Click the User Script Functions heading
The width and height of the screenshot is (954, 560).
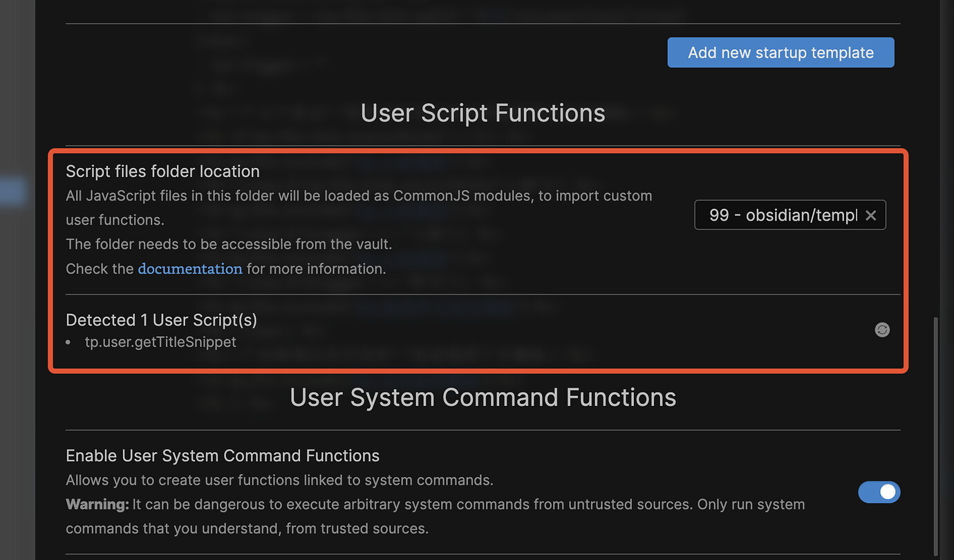[483, 113]
